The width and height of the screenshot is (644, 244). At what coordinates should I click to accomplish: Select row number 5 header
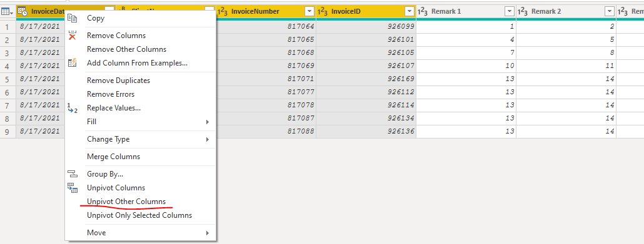pos(8,79)
